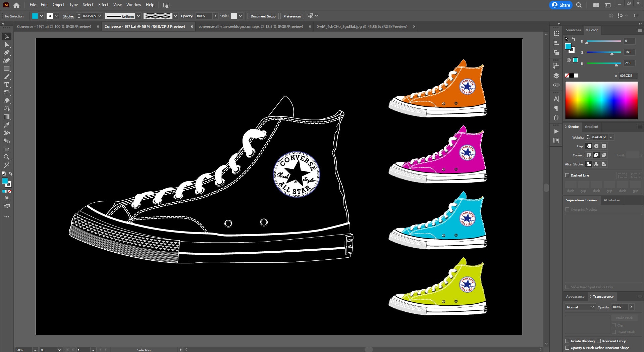This screenshot has width=644, height=352.
Task: Select the Selection tool (black arrow)
Action: 7,36
